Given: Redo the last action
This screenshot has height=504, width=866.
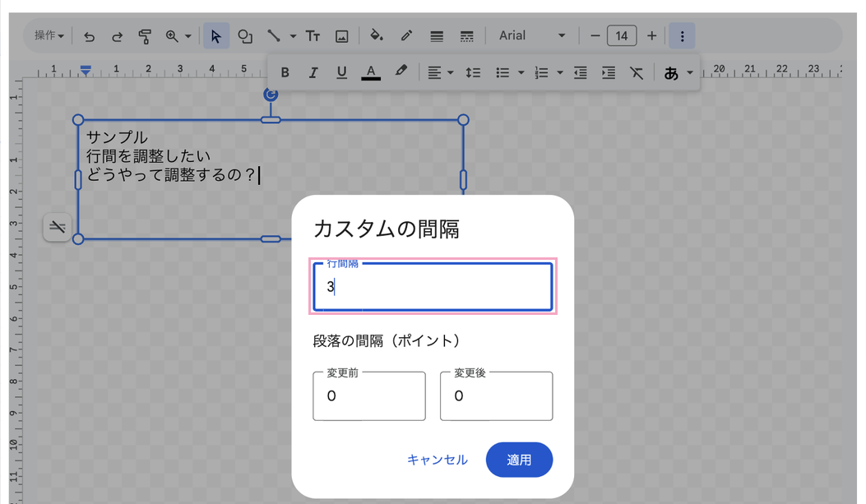Looking at the screenshot, I should click(x=117, y=36).
